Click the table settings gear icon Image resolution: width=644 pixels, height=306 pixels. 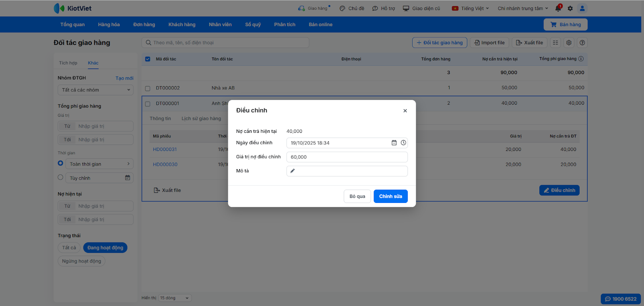(569, 43)
